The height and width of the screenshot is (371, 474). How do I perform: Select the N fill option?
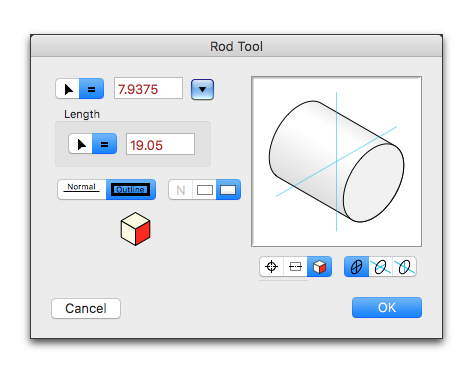pos(181,190)
